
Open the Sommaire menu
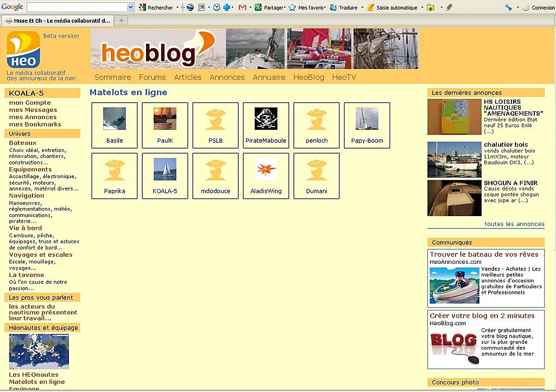click(113, 77)
